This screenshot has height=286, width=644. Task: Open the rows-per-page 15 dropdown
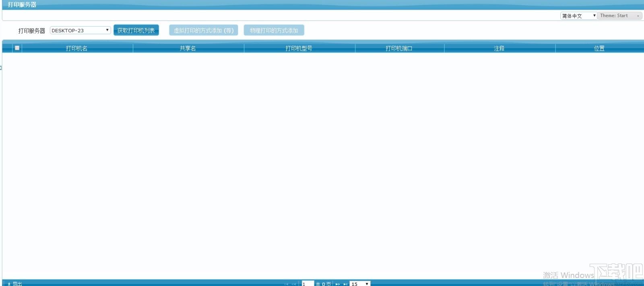[x=360, y=284]
